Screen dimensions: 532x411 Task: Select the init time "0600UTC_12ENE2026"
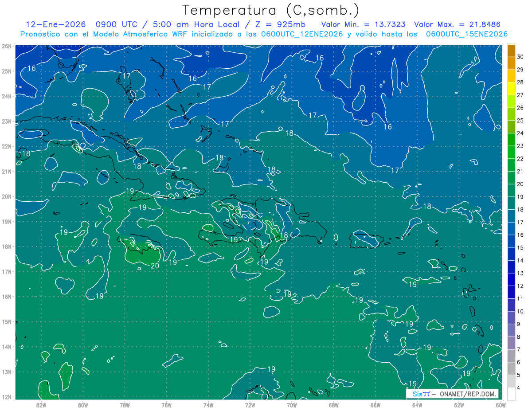pyautogui.click(x=301, y=34)
